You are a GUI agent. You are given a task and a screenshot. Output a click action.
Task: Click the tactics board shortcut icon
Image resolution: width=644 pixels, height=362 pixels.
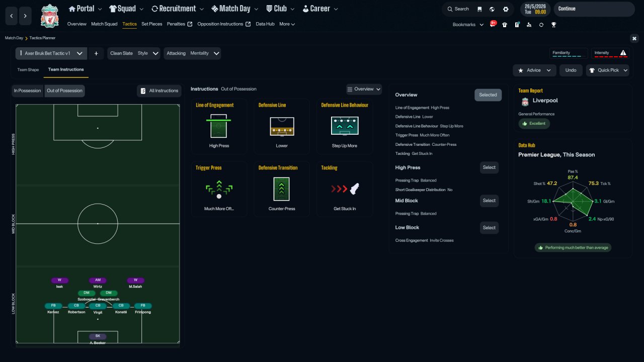517,25
